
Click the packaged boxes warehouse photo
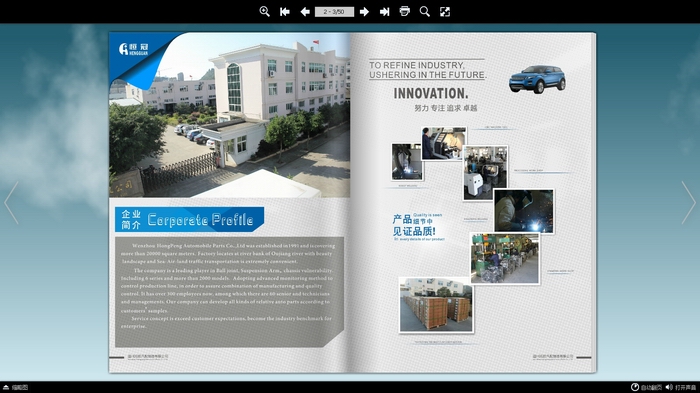pyautogui.click(x=436, y=305)
